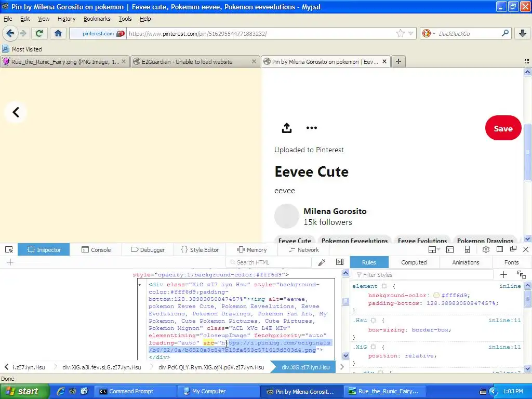532x399 pixels.
Task: Open the downloads arrow button
Action: [x=523, y=33]
